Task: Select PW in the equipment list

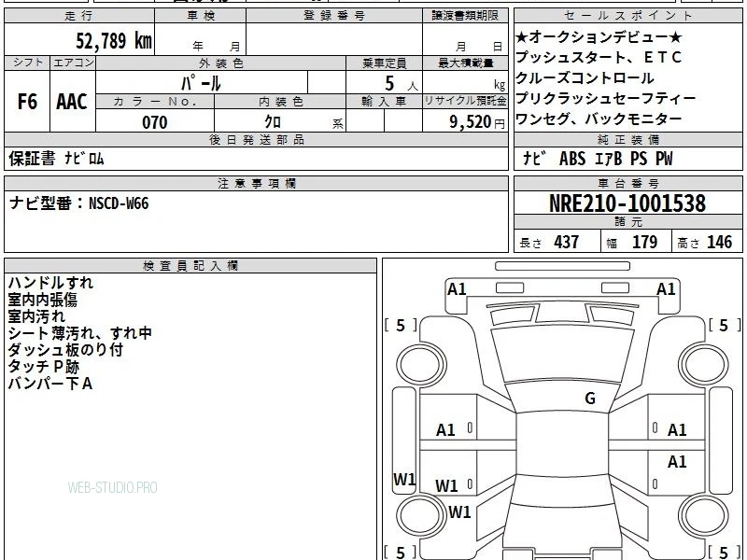Action: (664, 159)
